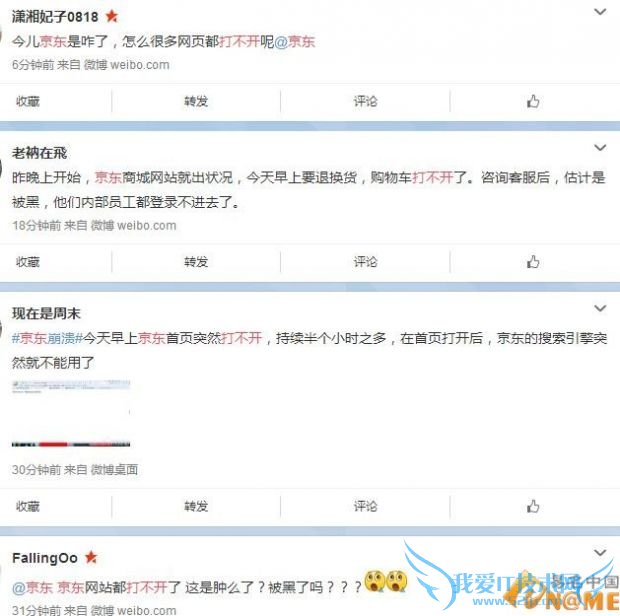The image size is (620, 616).
Task: Expand the chevron menu on FallingOo's post
Action: [x=600, y=552]
